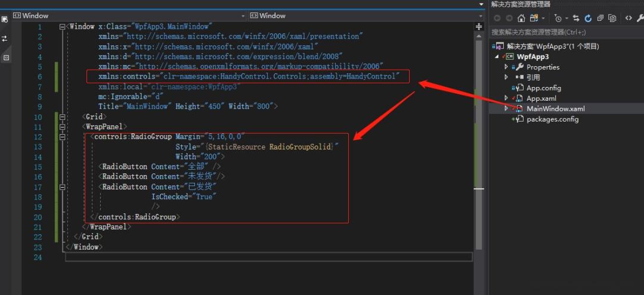Click the swap panes arrows icon at left
Screen dimensions: 644x295
pyautogui.click(x=5, y=39)
